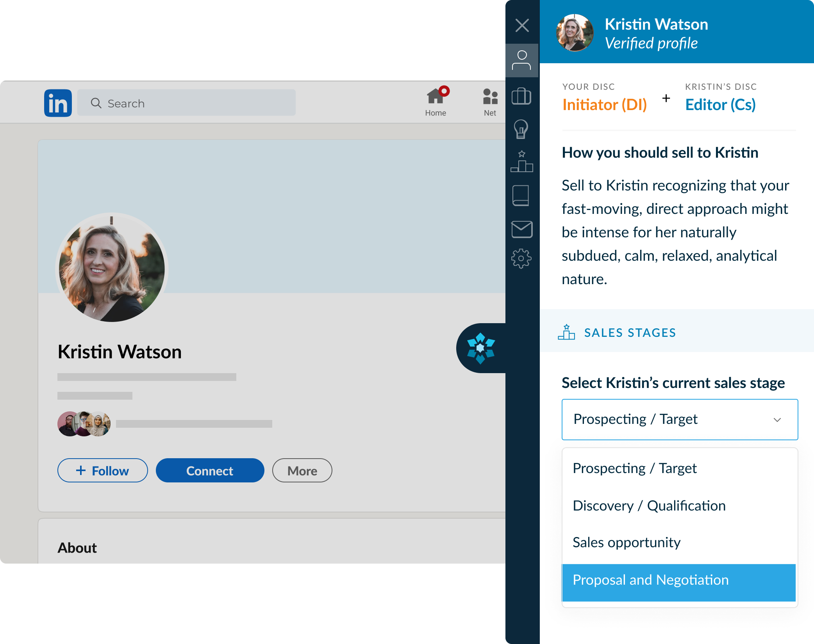Viewport: 814px width, 644px height.
Task: Click the LinkedIn Search field
Action: (187, 103)
